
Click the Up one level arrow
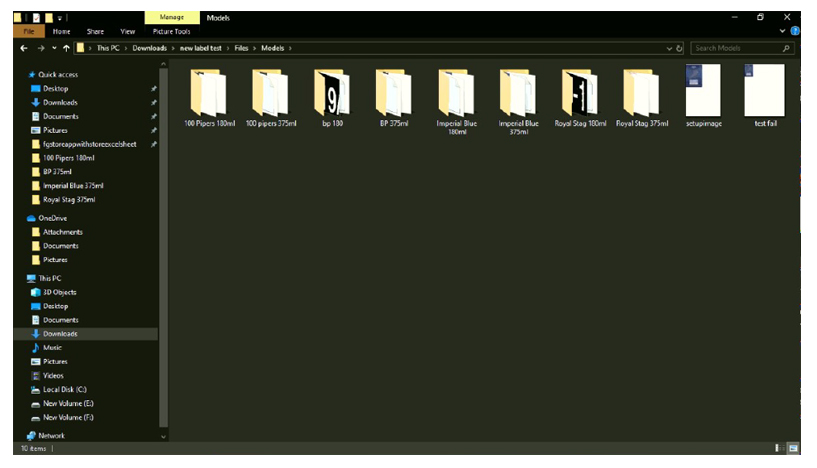tap(67, 48)
